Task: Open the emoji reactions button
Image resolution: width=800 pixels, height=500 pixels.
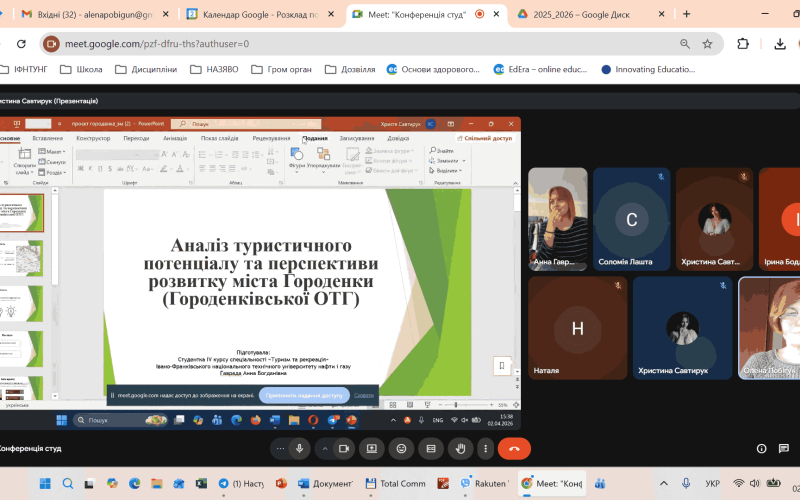Action: (401, 448)
